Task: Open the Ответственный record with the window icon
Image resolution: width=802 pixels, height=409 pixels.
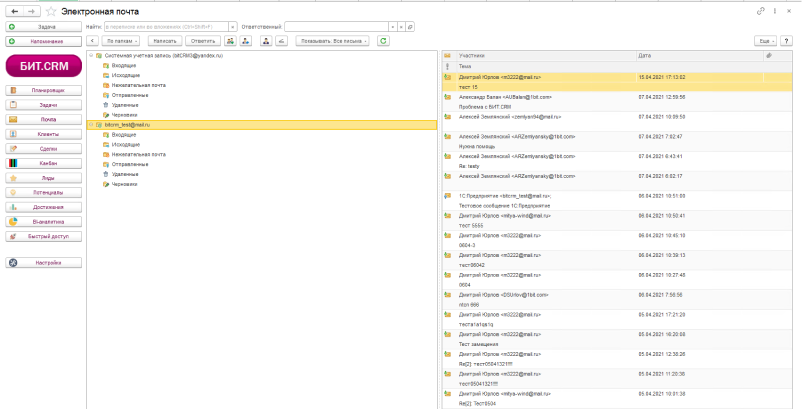Action: 410,27
